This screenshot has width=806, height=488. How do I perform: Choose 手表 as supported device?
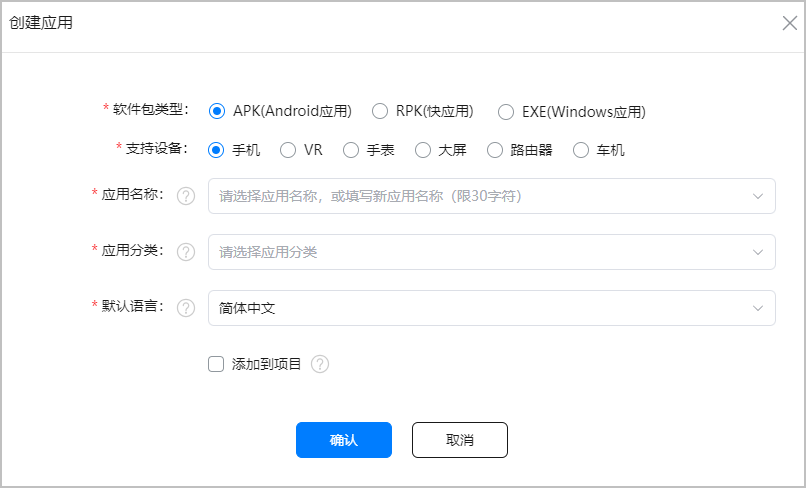click(350, 150)
